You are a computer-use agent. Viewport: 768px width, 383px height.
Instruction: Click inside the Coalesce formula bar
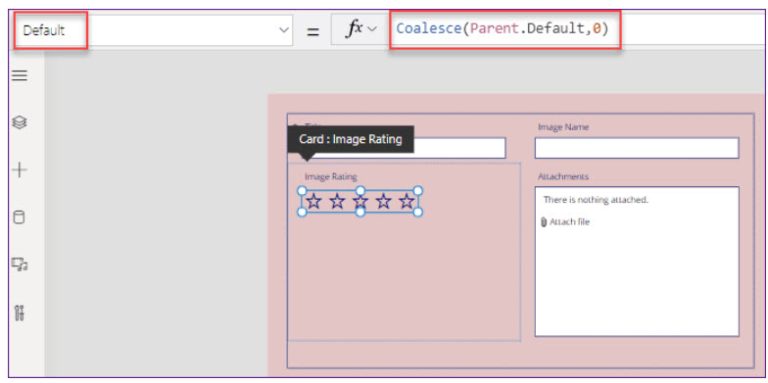pos(504,29)
